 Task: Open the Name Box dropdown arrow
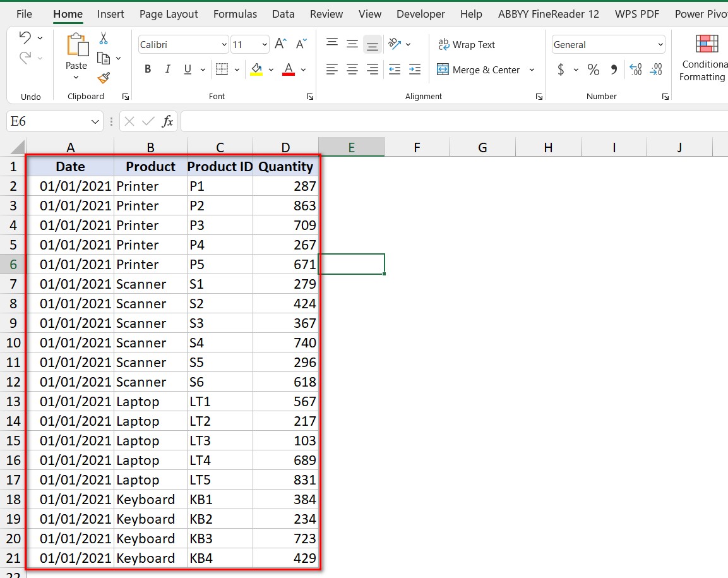(95, 121)
